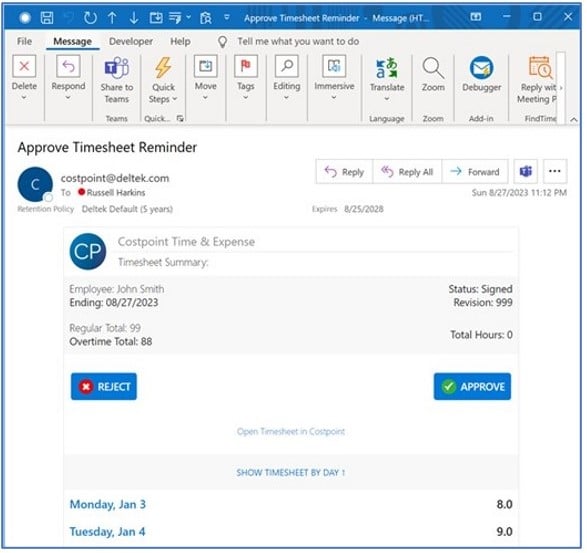Expand the Immersive dropdown arrow

coord(334,98)
